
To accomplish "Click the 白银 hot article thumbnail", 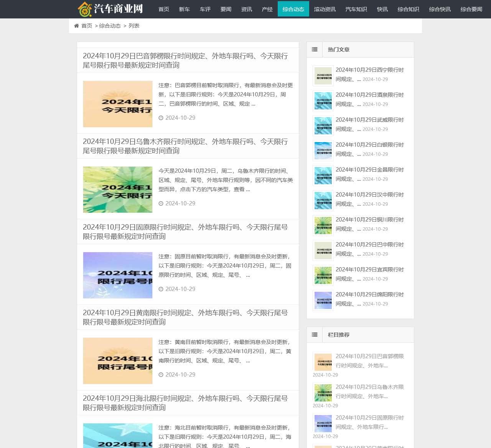I will tap(323, 150).
